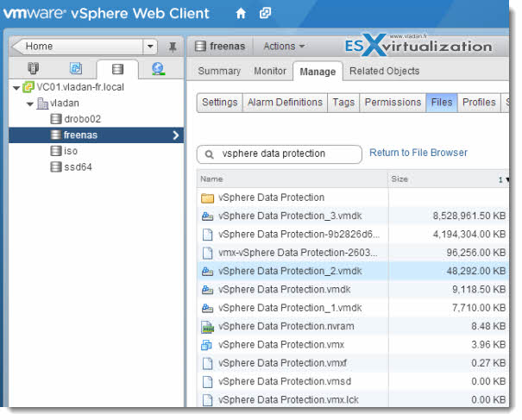The height and width of the screenshot is (420, 522).
Task: Click the freenas datastore icon in header
Action: 200,46
